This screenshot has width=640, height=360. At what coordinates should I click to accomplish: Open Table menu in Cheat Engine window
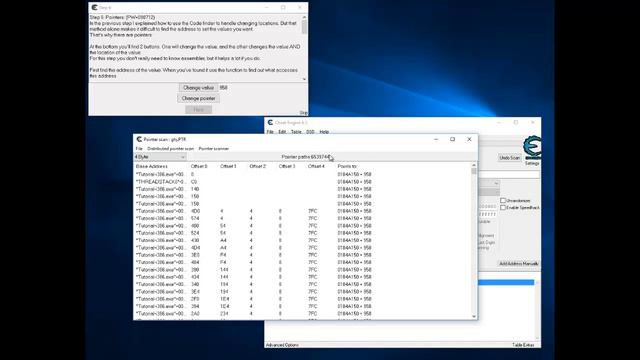(x=296, y=132)
